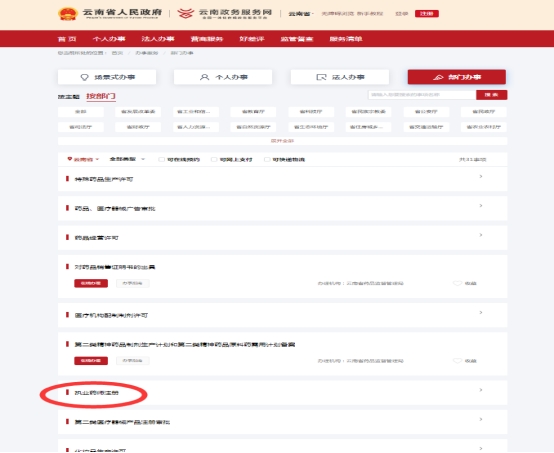Click the 法人办事 button icon

[321, 77]
